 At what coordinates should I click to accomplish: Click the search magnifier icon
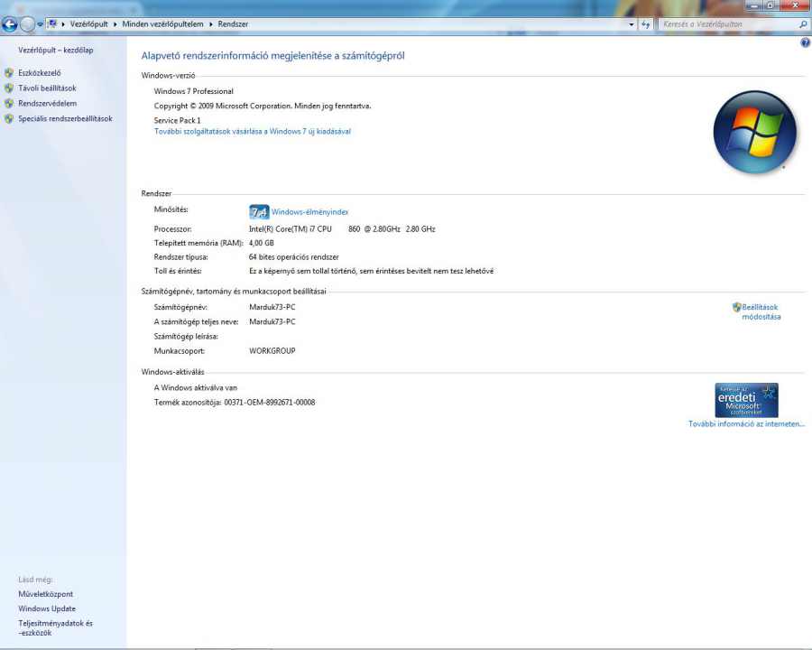pos(803,24)
